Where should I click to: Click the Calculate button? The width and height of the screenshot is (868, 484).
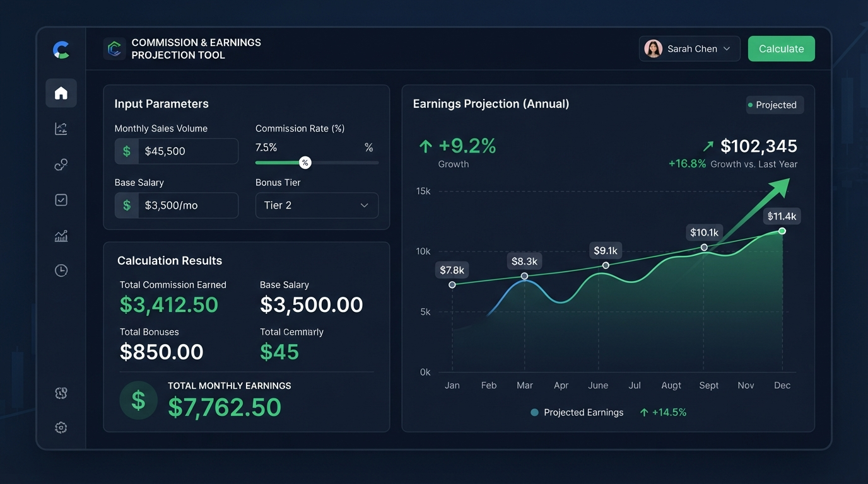click(781, 49)
